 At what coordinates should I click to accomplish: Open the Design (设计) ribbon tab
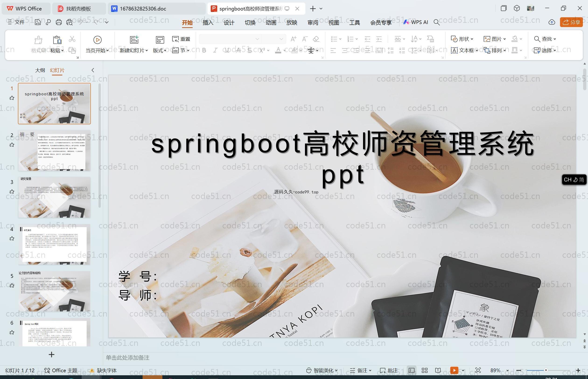229,22
